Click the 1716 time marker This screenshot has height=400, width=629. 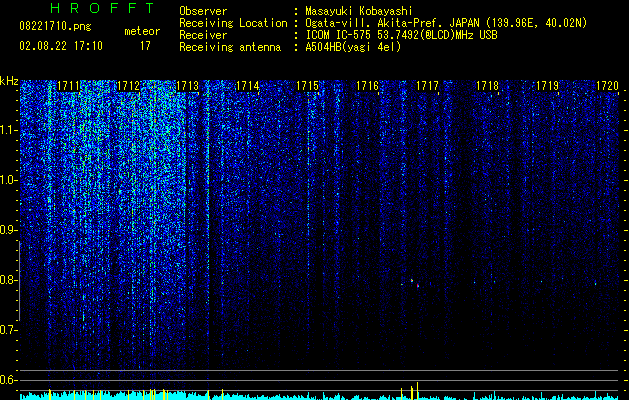click(367, 86)
